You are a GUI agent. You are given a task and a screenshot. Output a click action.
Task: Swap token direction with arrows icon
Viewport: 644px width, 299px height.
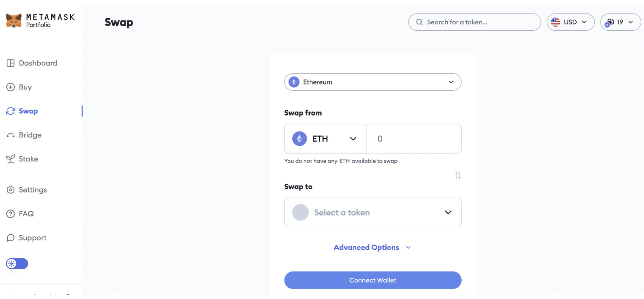click(x=458, y=175)
